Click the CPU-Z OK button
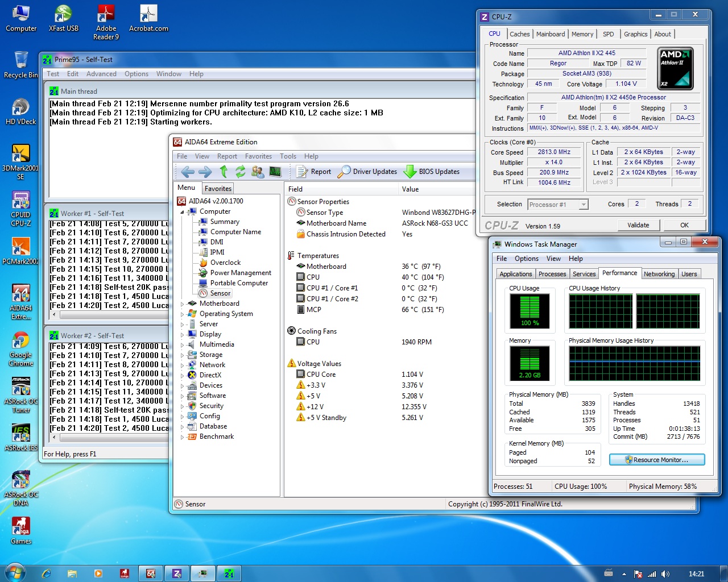Screen dimensions: 728x582 coord(684,225)
